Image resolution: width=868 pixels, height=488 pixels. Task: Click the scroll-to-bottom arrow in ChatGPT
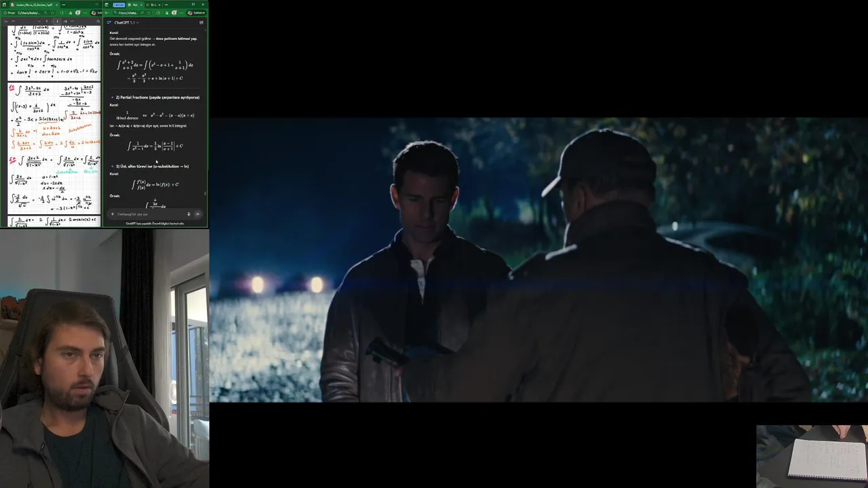click(x=155, y=201)
